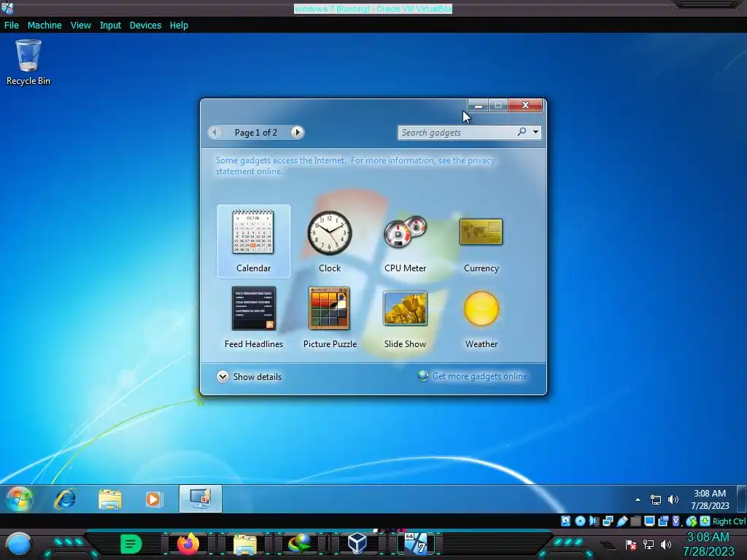Screen dimensions: 747x560
Task: Click the search magnifier icon
Action: pos(522,132)
